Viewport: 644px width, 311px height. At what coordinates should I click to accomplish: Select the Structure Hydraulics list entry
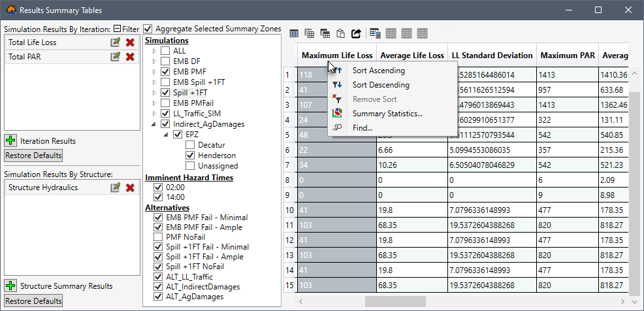pos(71,188)
